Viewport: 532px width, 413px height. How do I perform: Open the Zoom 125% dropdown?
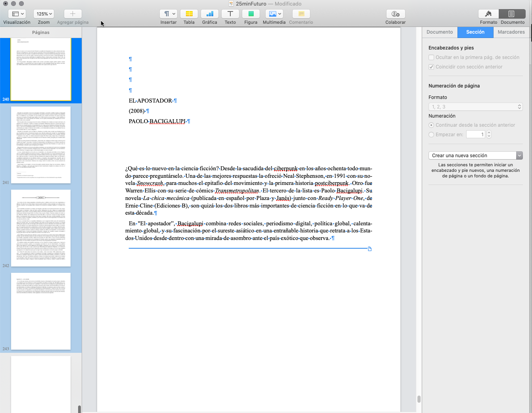pos(44,14)
